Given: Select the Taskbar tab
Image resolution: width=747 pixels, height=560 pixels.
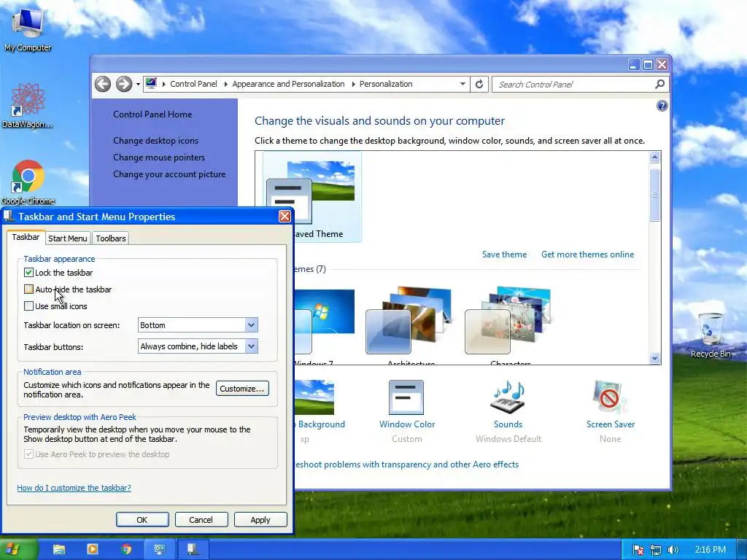Looking at the screenshot, I should [x=26, y=237].
